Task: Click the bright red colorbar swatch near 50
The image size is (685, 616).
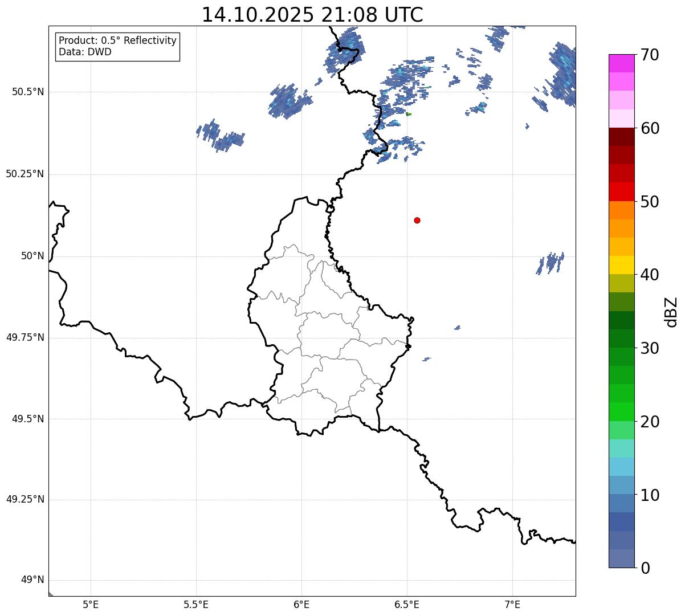Action: pos(622,191)
